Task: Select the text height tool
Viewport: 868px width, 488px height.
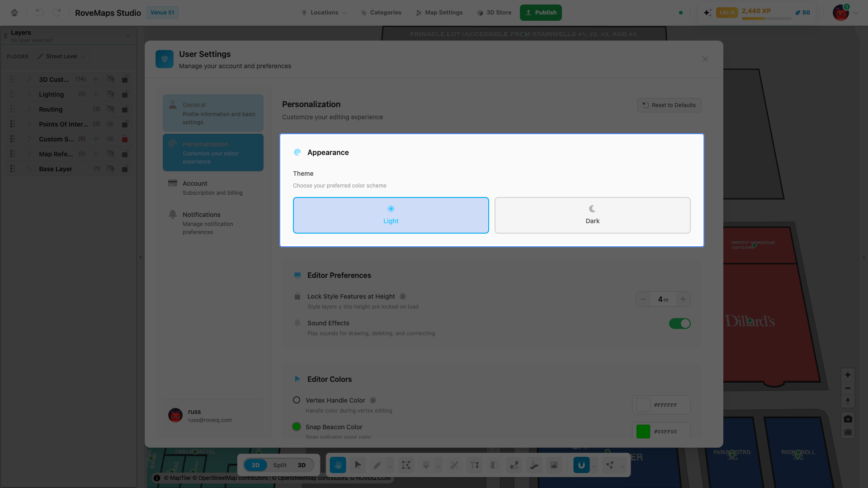Action: (x=474, y=465)
